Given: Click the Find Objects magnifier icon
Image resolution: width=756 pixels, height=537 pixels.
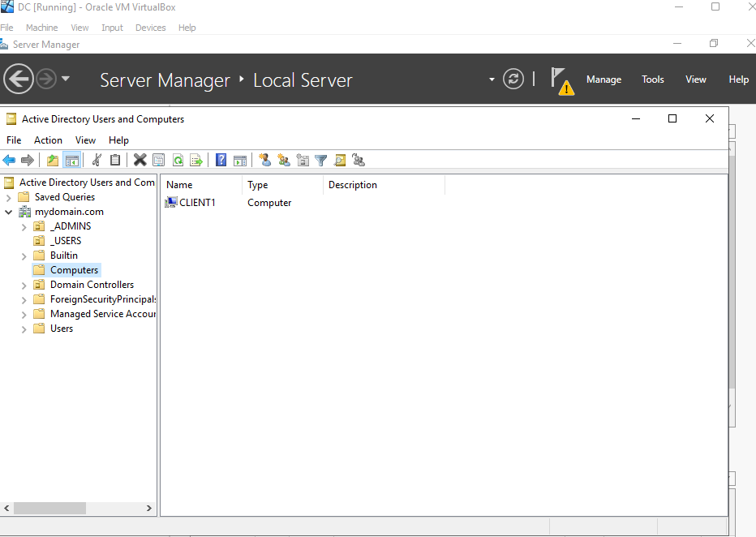Looking at the screenshot, I should pyautogui.click(x=340, y=160).
